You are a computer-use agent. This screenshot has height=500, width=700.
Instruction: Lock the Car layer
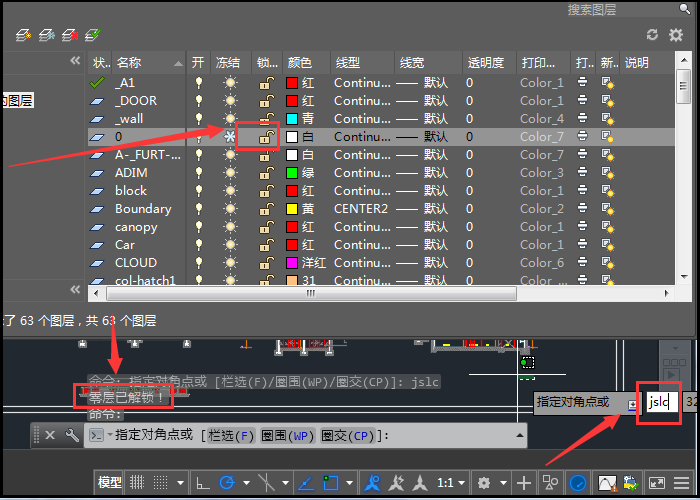pos(267,245)
